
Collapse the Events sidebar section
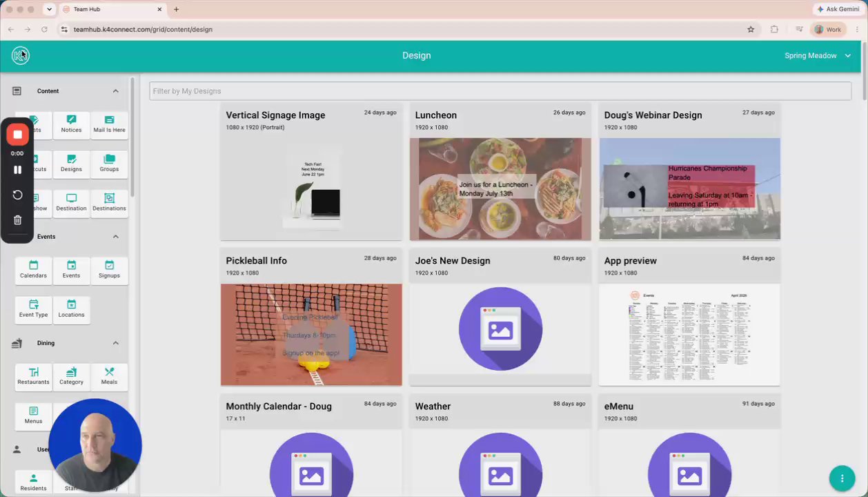pos(115,237)
